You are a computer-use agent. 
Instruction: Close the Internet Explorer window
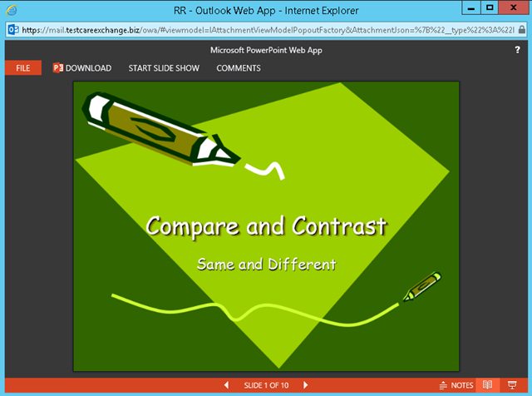click(514, 7)
